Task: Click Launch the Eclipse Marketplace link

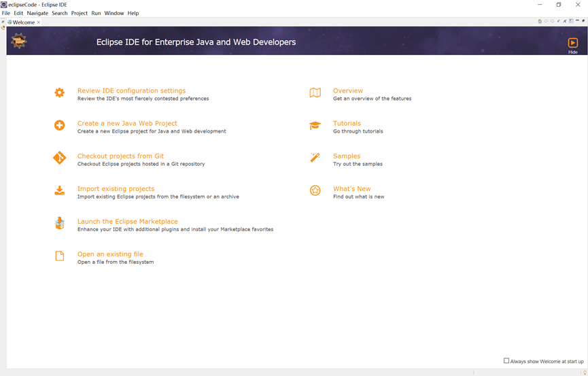Action: pyautogui.click(x=128, y=222)
